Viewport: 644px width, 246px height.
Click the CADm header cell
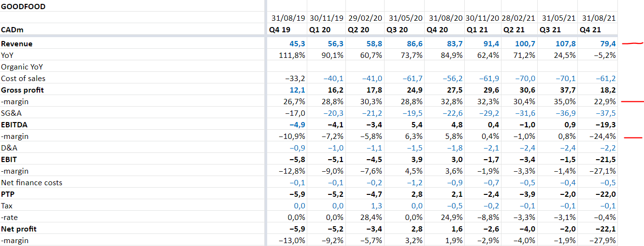[x=12, y=30]
